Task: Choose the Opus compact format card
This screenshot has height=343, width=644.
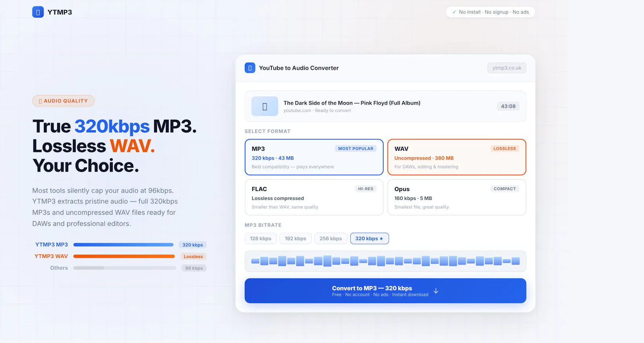Action: 457,197
